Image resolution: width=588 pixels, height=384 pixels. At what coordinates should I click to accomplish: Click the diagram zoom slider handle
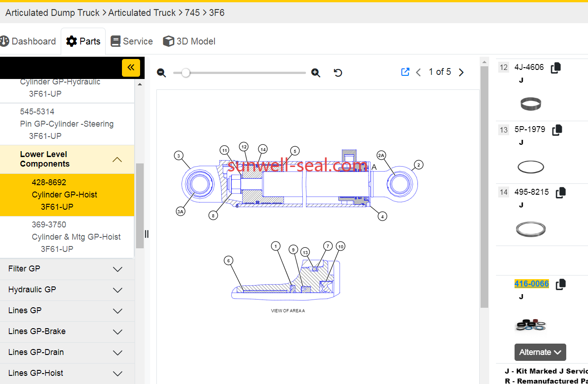tap(185, 73)
